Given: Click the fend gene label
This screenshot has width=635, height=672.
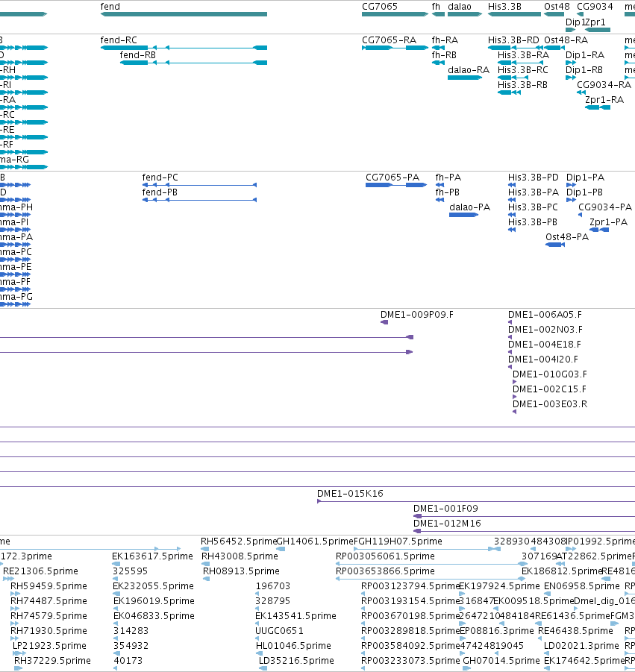Looking at the screenshot, I should pos(110,7).
